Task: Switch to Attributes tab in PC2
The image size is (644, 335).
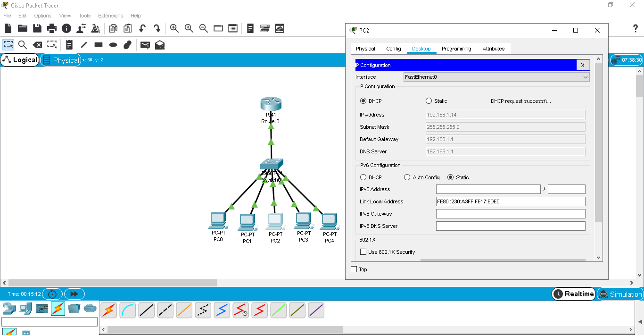Action: tap(493, 49)
